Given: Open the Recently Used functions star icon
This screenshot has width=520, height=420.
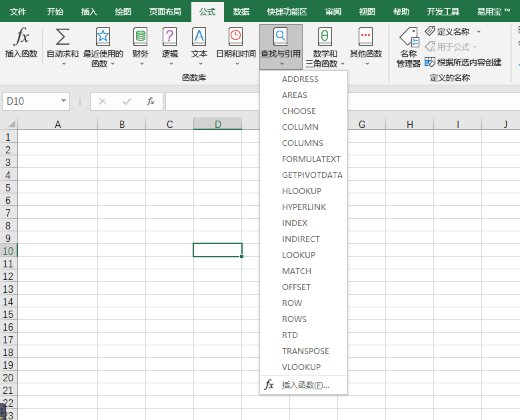Looking at the screenshot, I should 103,37.
